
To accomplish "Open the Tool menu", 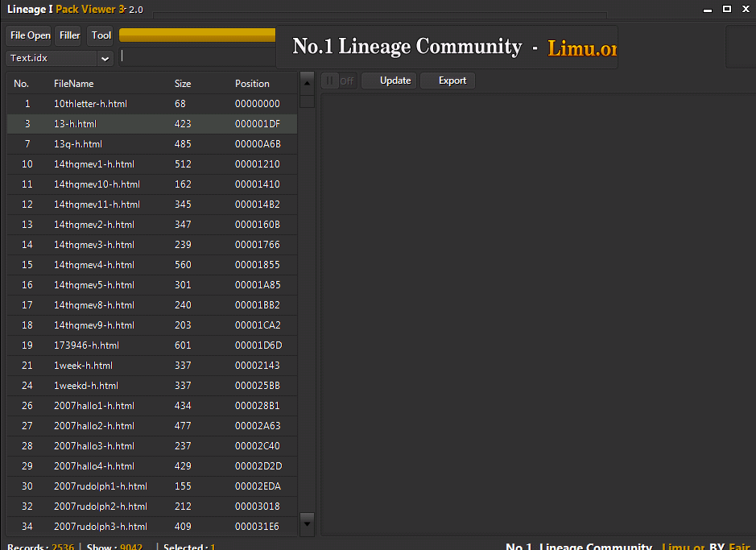I will click(101, 35).
